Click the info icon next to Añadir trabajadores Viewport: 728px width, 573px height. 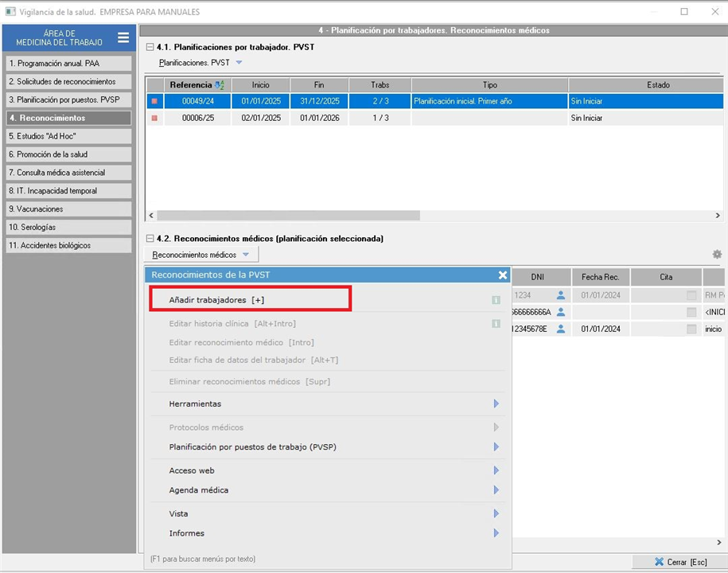(496, 300)
